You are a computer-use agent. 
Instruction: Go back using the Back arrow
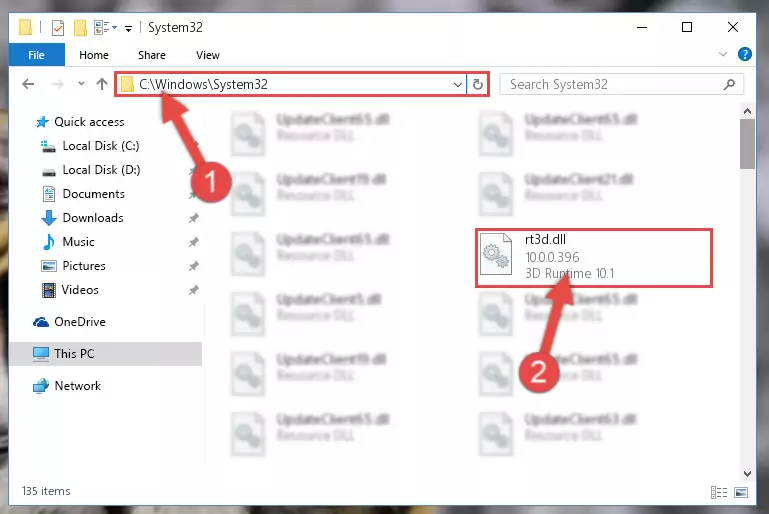[28, 84]
